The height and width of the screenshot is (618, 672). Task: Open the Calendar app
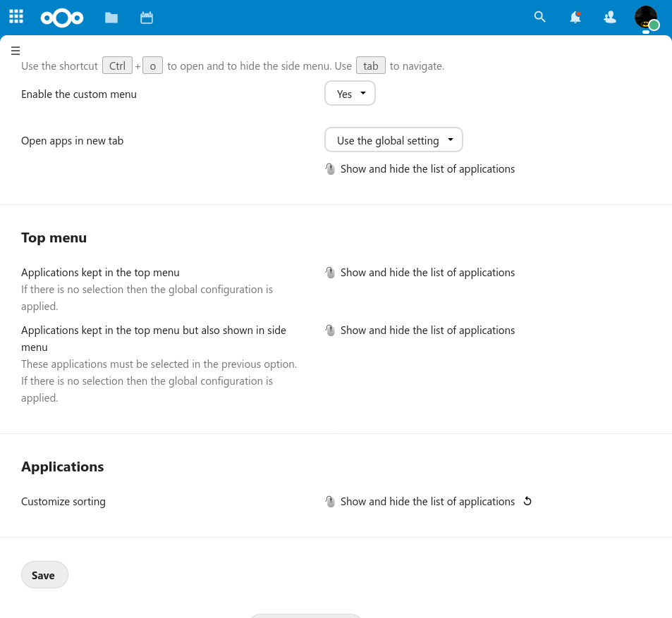pyautogui.click(x=147, y=18)
